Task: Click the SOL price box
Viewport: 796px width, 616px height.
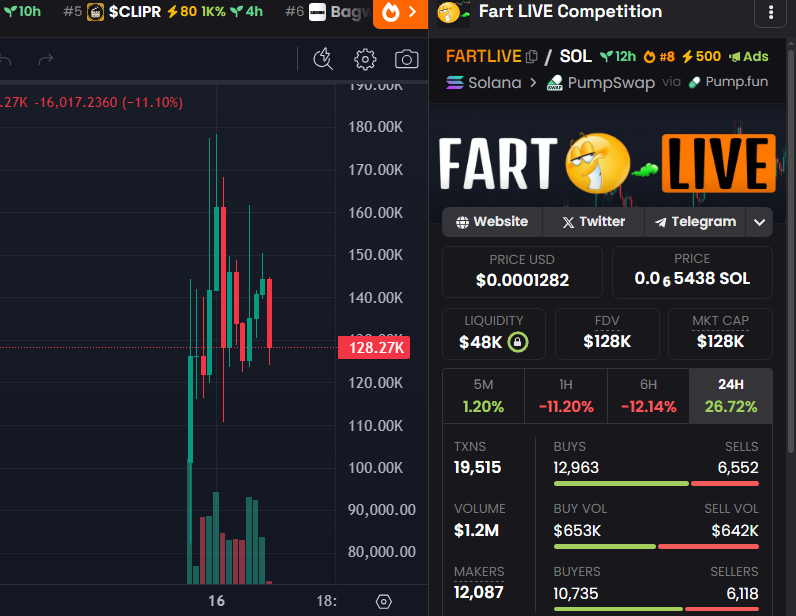Action: pos(692,272)
